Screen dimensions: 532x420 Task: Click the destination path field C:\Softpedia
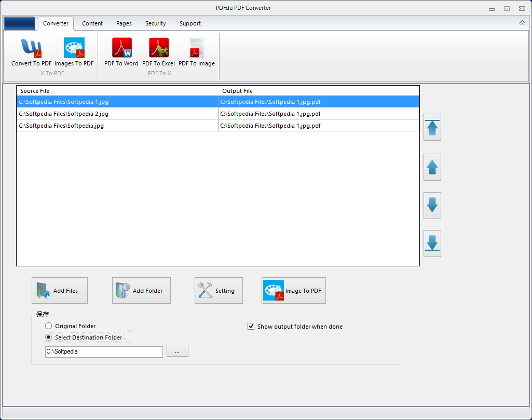tap(104, 351)
